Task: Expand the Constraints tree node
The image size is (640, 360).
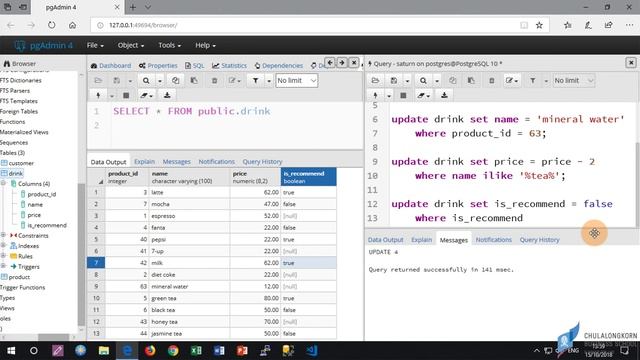Action: click(4, 235)
